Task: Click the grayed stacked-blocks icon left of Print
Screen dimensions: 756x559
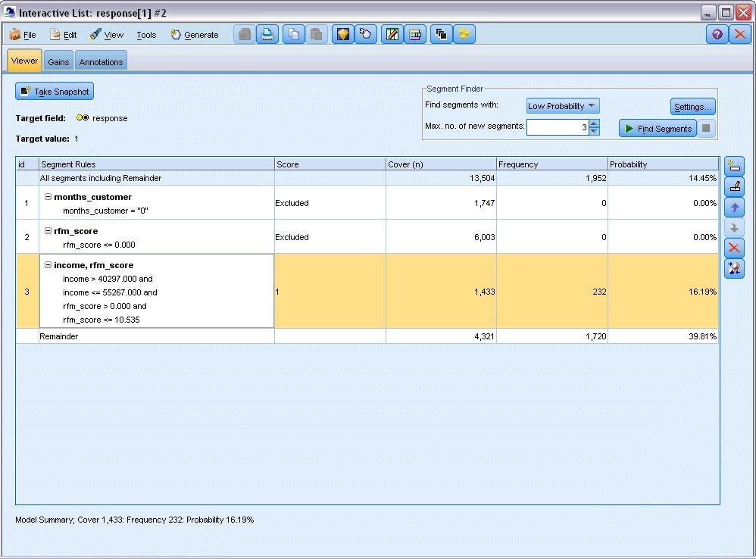Action: 245,34
